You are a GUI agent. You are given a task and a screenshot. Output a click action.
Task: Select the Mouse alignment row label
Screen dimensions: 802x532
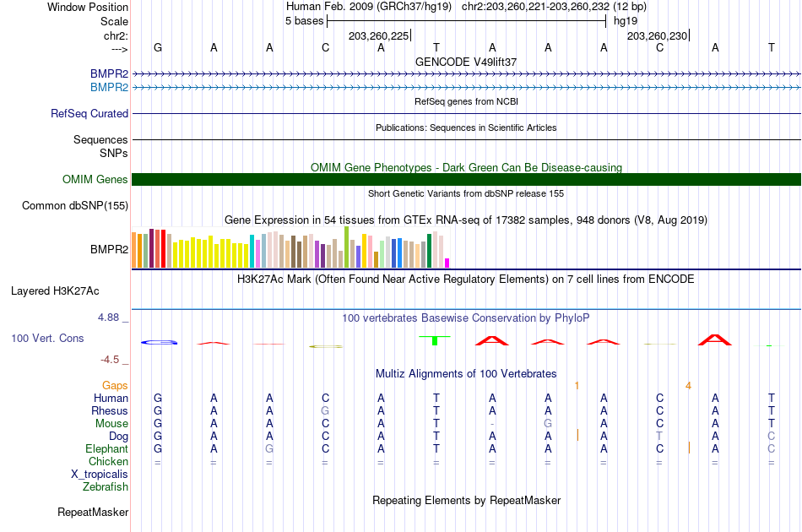111,424
